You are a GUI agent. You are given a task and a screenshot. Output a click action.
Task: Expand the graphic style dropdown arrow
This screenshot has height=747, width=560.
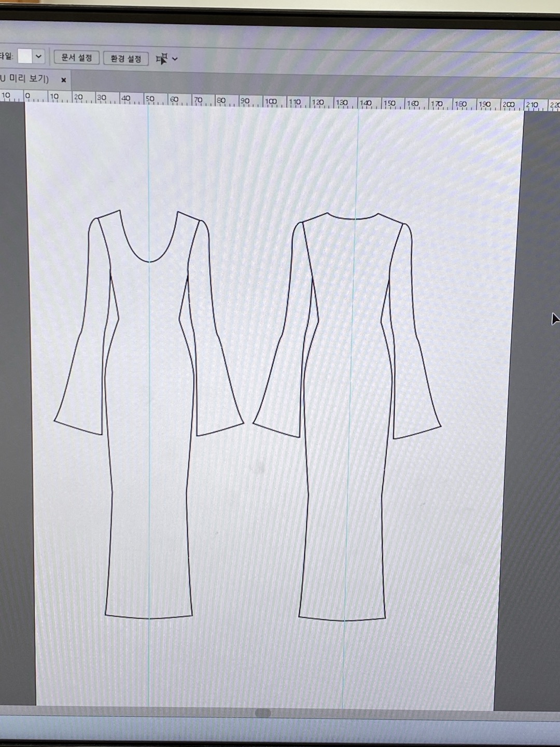(38, 57)
